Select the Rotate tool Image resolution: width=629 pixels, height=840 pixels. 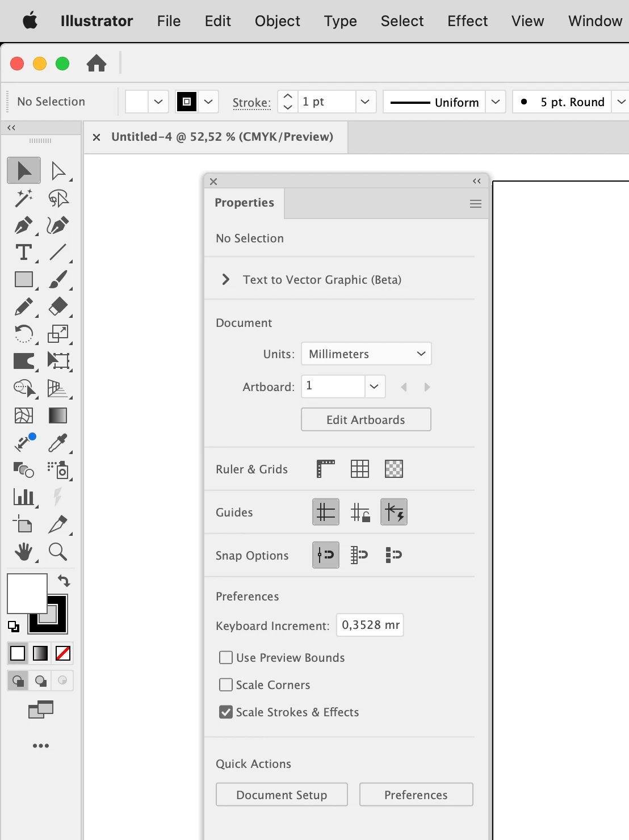24,334
